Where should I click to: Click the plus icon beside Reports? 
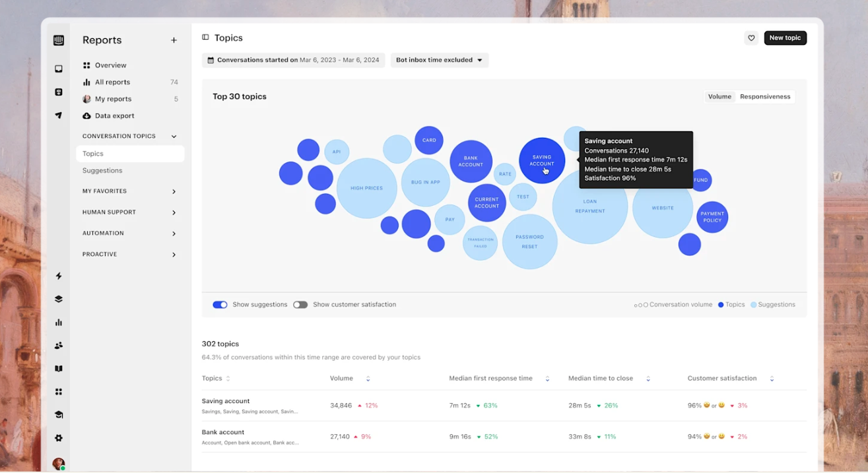(x=174, y=40)
